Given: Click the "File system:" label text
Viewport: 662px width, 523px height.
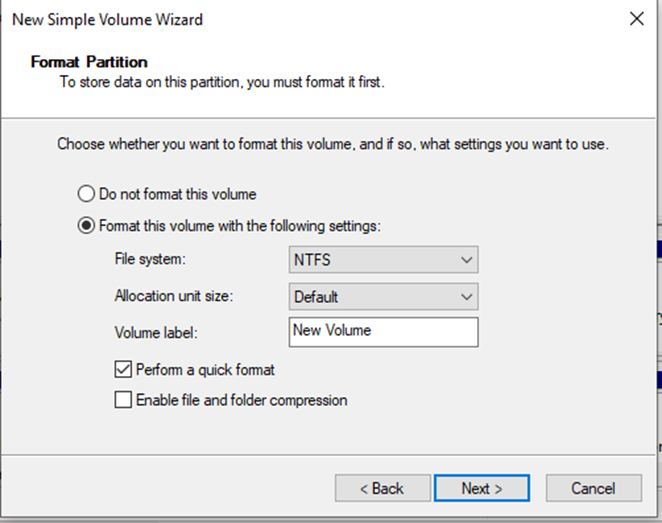Looking at the screenshot, I should (151, 260).
